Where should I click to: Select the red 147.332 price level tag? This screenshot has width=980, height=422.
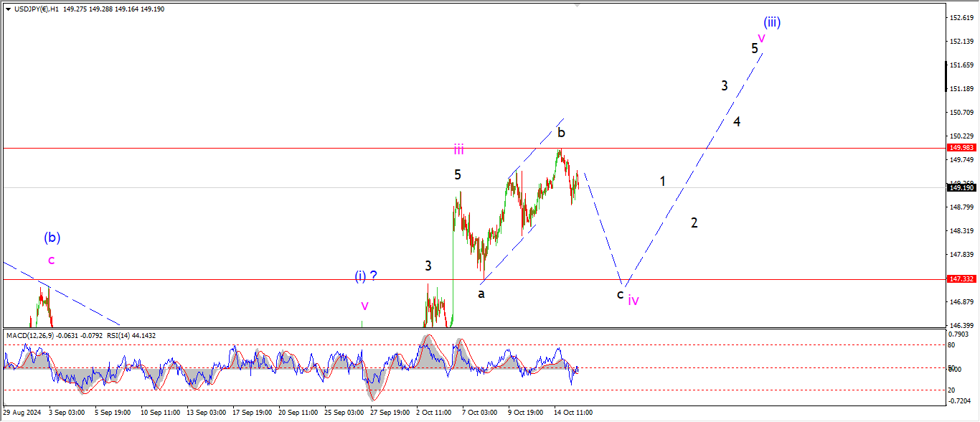[x=961, y=279]
